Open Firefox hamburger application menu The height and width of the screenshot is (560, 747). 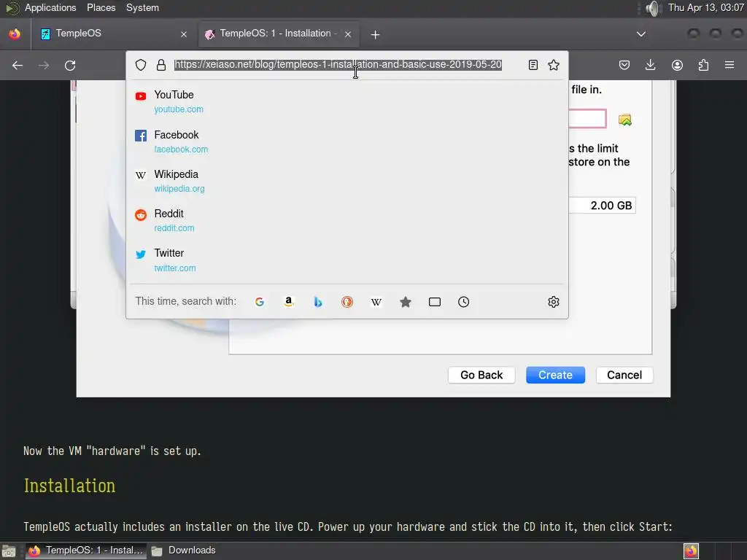coord(729,65)
